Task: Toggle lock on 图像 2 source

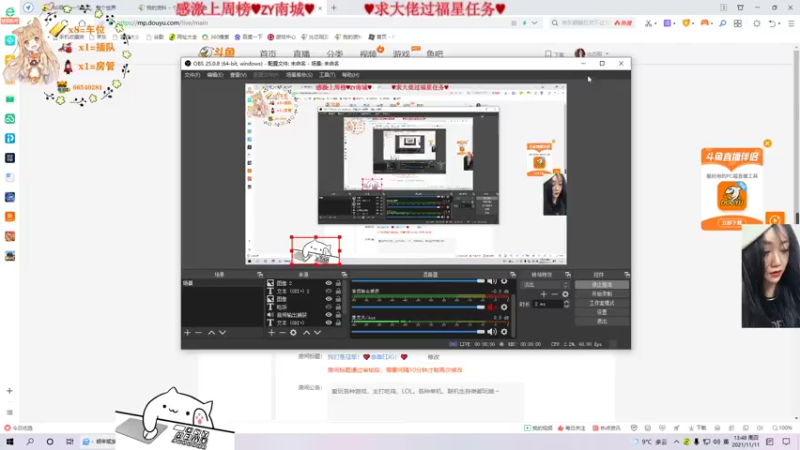Action: tap(338, 283)
